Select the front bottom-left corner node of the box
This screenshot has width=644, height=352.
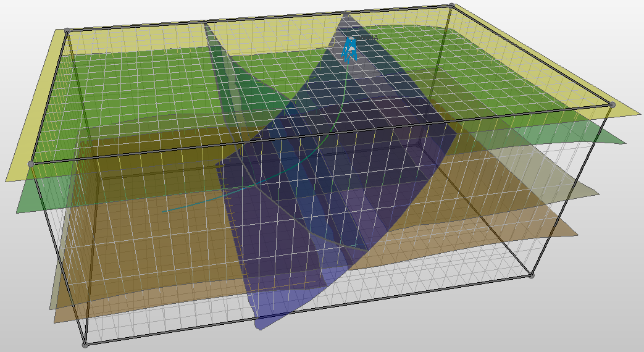(x=85, y=345)
